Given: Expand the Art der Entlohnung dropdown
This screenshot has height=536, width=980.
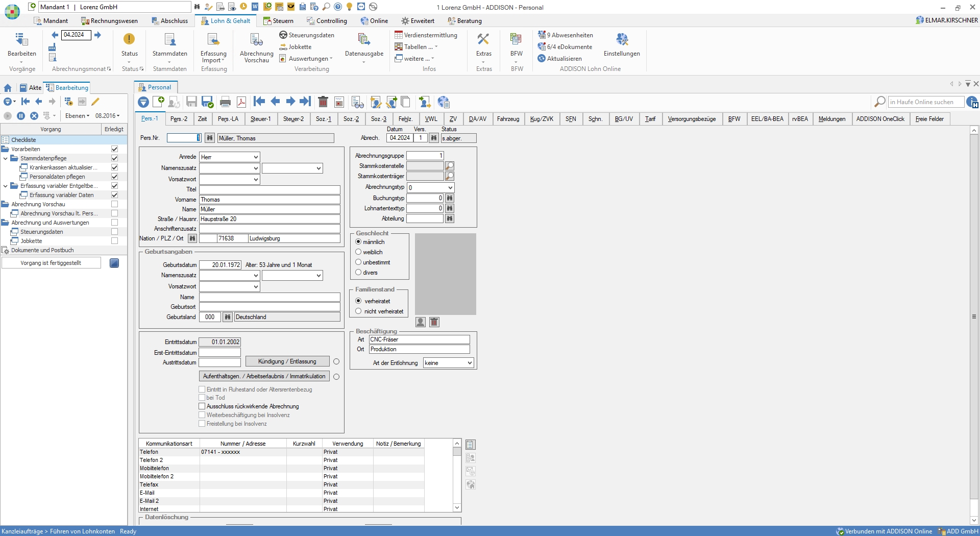Looking at the screenshot, I should 470,363.
